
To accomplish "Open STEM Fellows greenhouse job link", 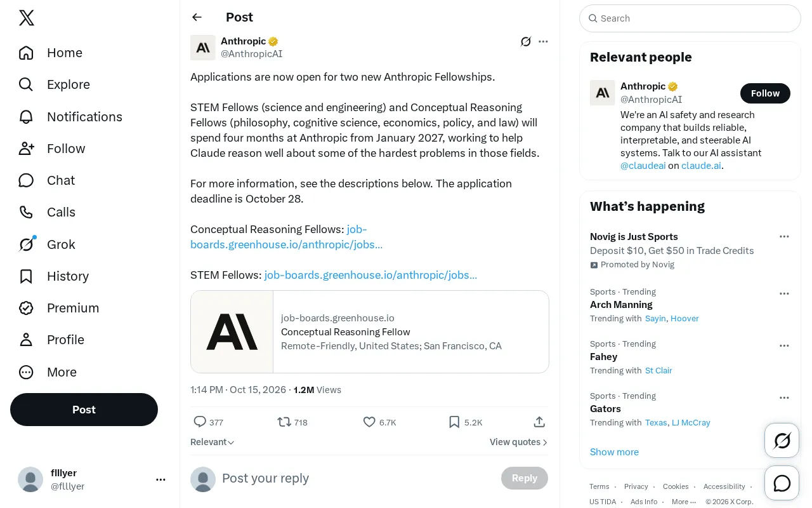I will (370, 275).
